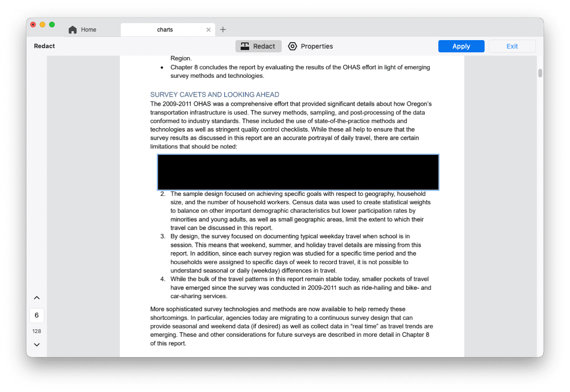Exit the Redact mode

click(512, 46)
